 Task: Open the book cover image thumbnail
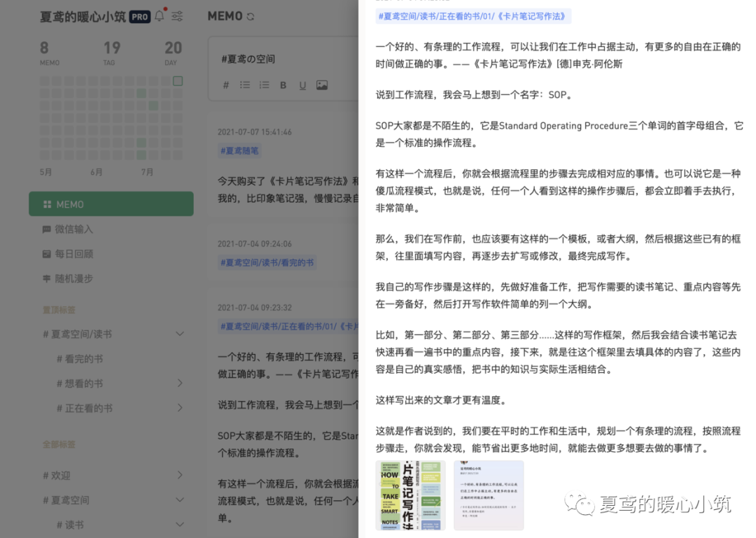tap(410, 495)
